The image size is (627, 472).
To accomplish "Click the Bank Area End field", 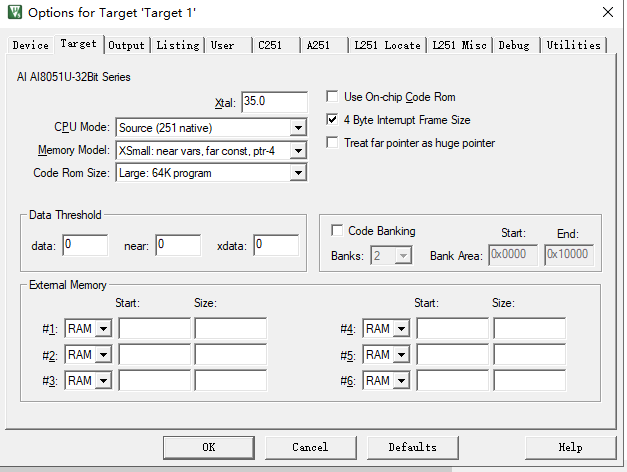I will click(x=569, y=255).
